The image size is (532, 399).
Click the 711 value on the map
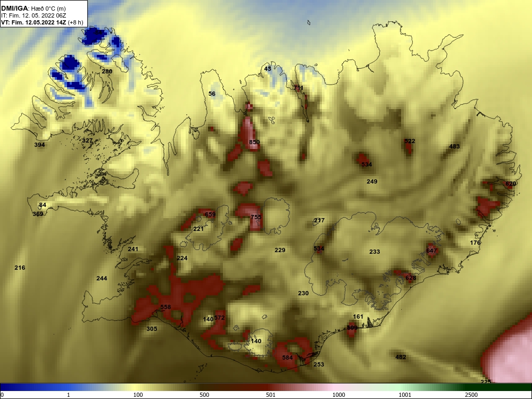click(298, 88)
